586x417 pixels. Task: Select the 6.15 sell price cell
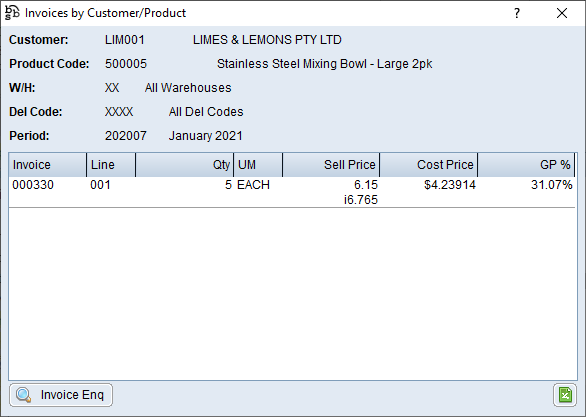tap(366, 185)
